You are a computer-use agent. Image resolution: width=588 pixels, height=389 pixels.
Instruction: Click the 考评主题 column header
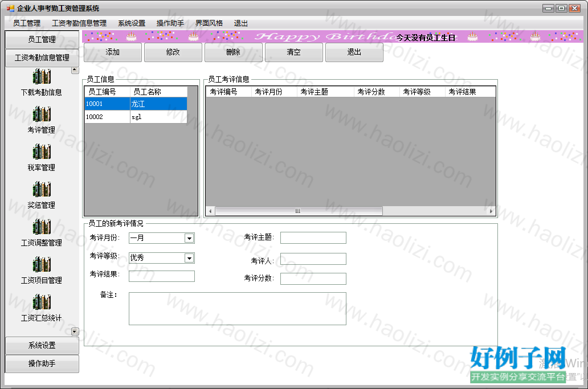325,92
